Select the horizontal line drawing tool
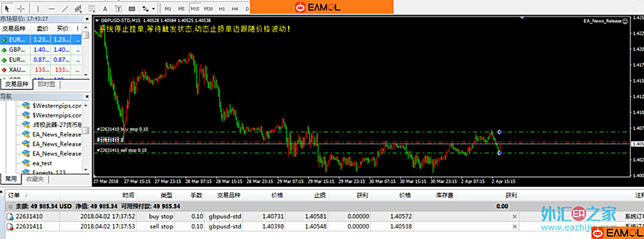 52,9
